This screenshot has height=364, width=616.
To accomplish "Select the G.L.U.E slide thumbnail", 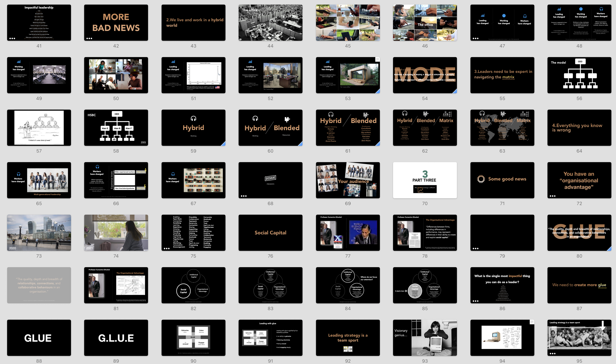I will click(x=116, y=338).
